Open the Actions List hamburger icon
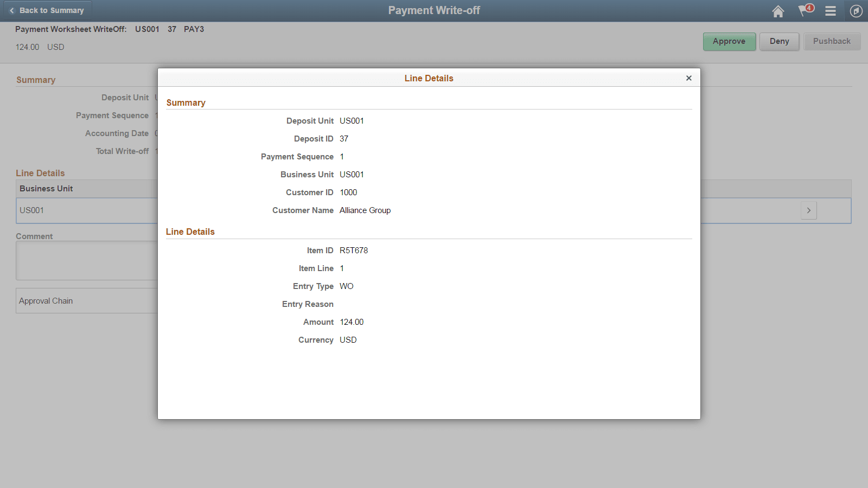Image resolution: width=868 pixels, height=488 pixels. click(830, 11)
